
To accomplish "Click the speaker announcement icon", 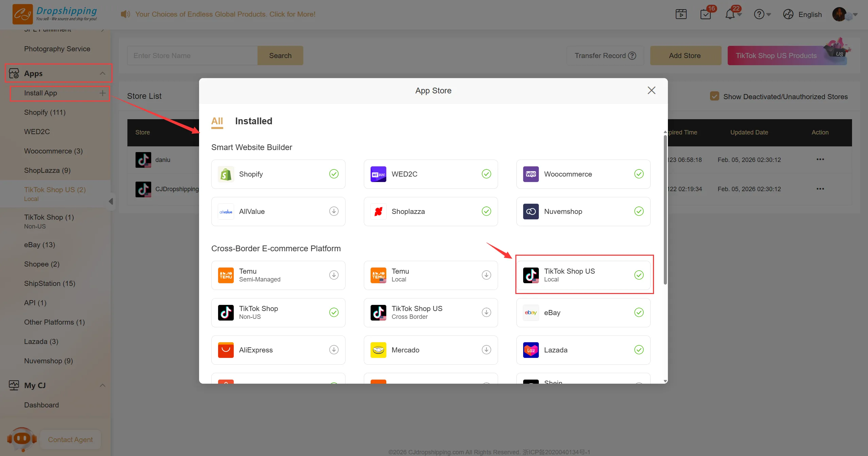I will (125, 14).
